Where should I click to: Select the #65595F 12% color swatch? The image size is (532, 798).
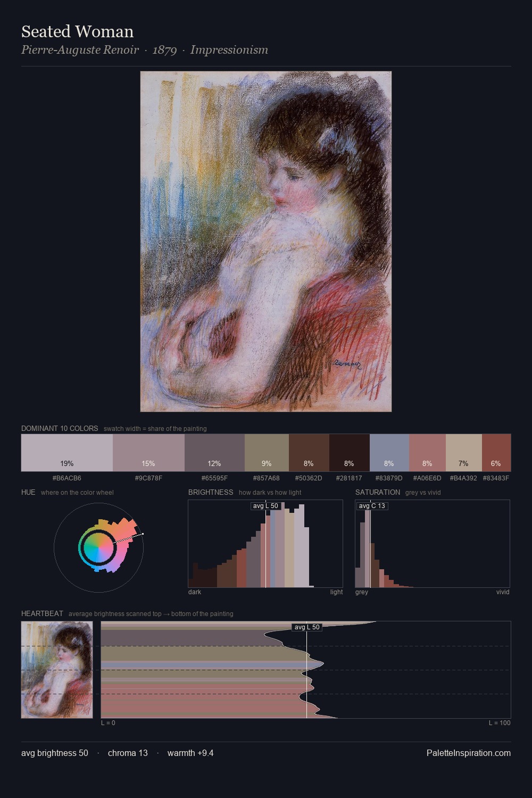pos(214,453)
